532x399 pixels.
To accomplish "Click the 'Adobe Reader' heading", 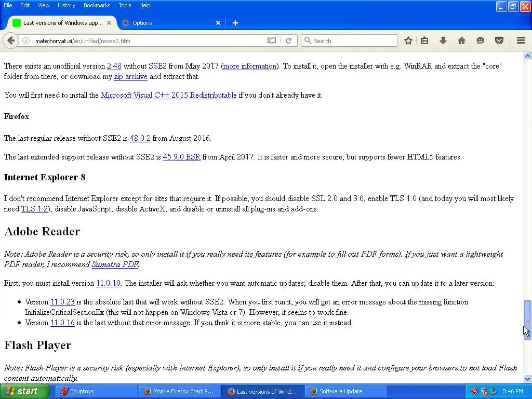I will [x=42, y=231].
